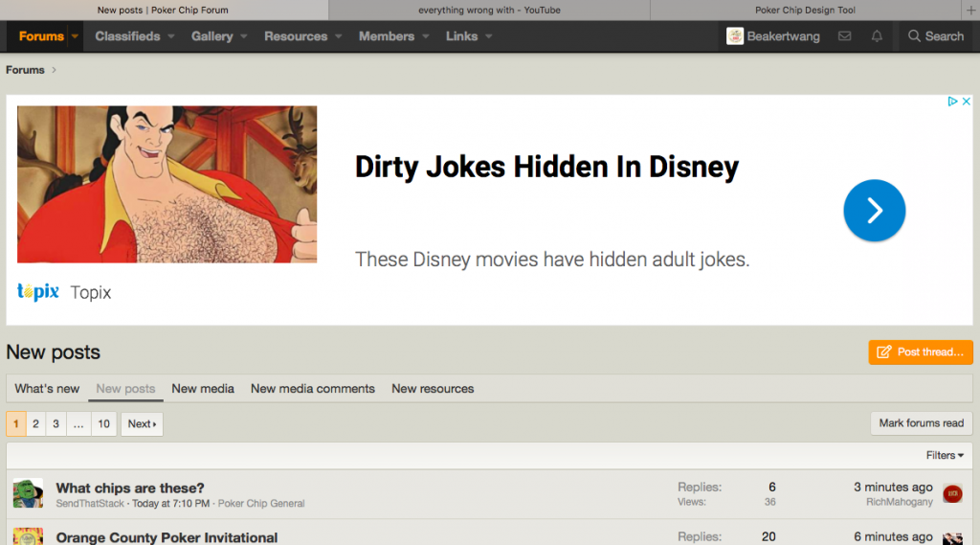Open the new browser tab plus icon

coord(971,10)
